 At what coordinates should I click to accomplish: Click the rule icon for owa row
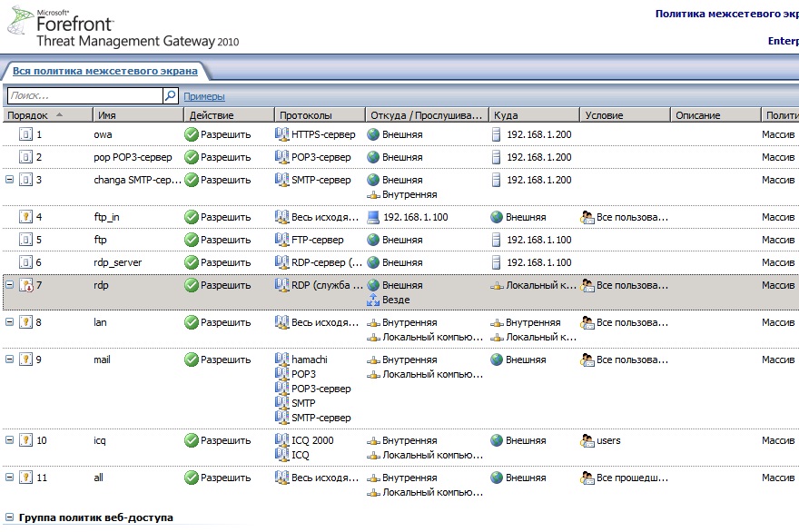point(25,134)
